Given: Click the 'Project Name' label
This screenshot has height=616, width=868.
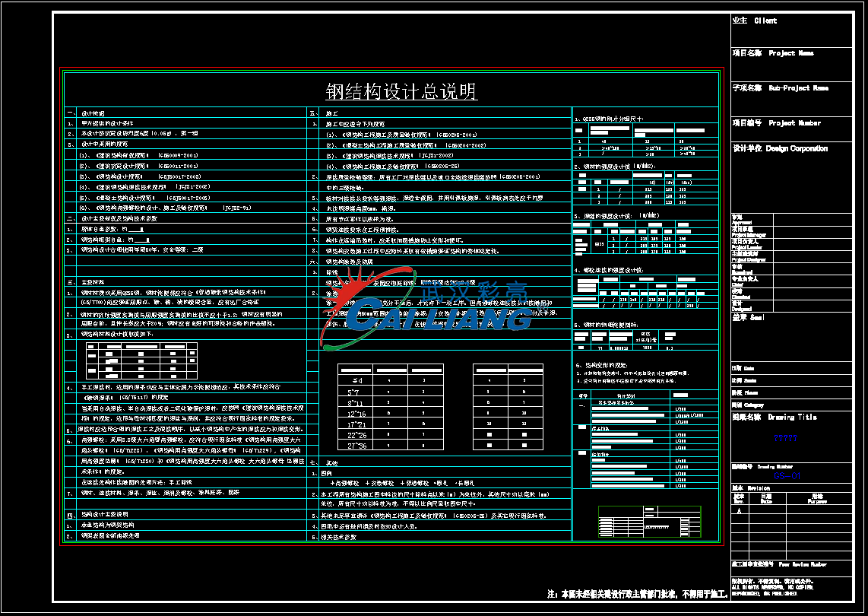Looking at the screenshot, I should point(791,53).
